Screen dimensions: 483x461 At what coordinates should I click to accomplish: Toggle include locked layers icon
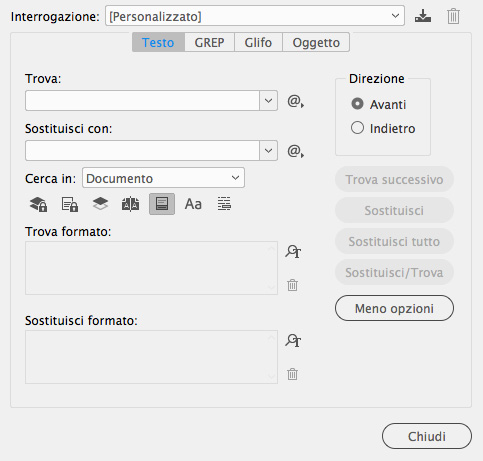pyautogui.click(x=38, y=204)
